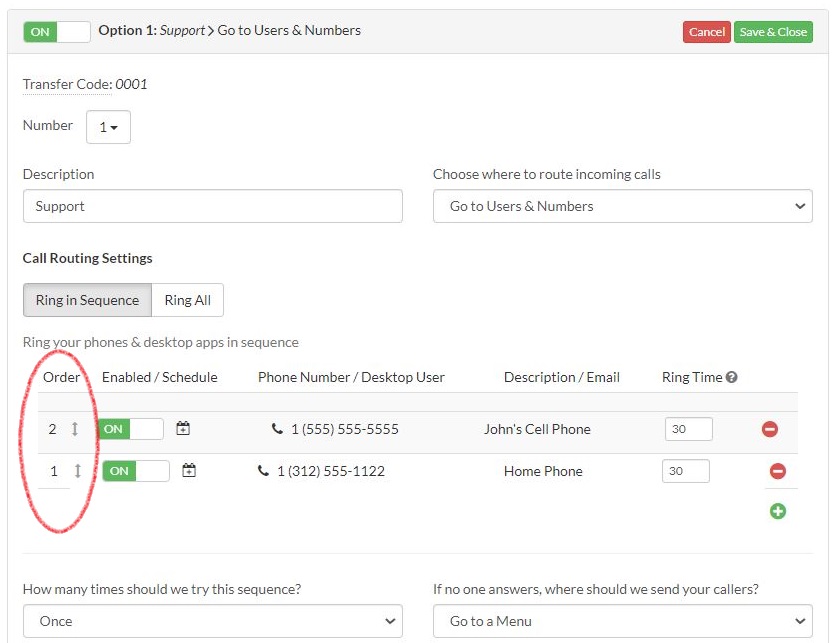
Task: Open the sequence attempts dropdown set to Once
Action: click(x=212, y=621)
